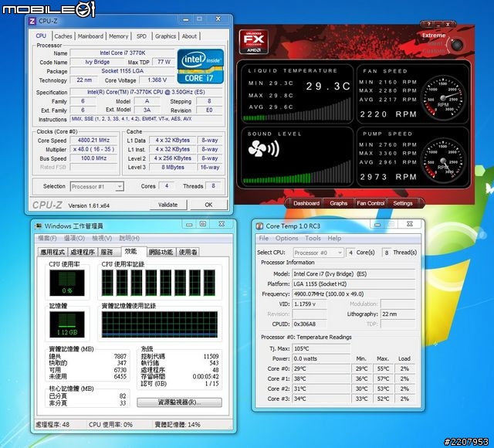Open the Help menu in Core Temp
The width and height of the screenshot is (494, 448).
coord(334,239)
